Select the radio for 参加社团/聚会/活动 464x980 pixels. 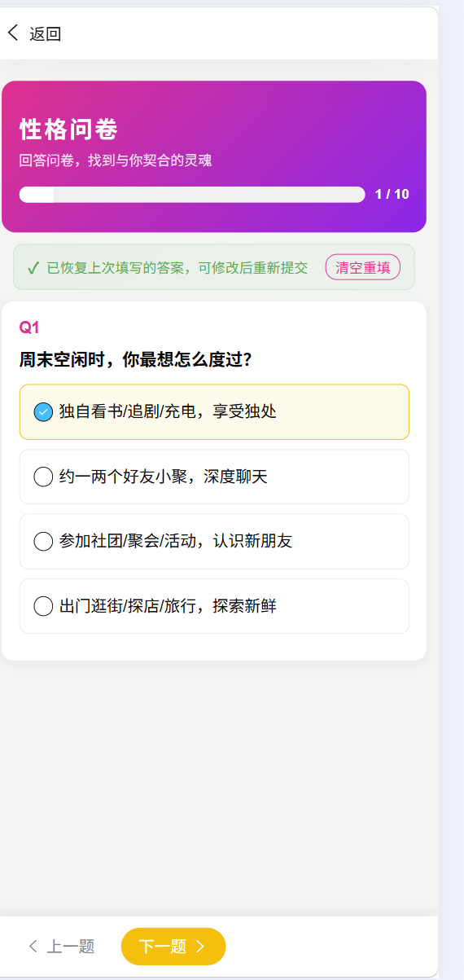(x=43, y=541)
